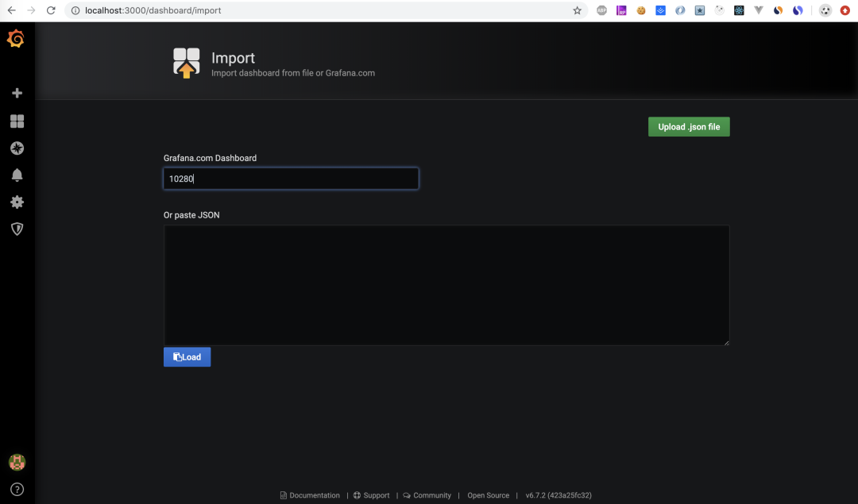Click the v6.7.2 version text
The width and height of the screenshot is (858, 504).
point(558,495)
